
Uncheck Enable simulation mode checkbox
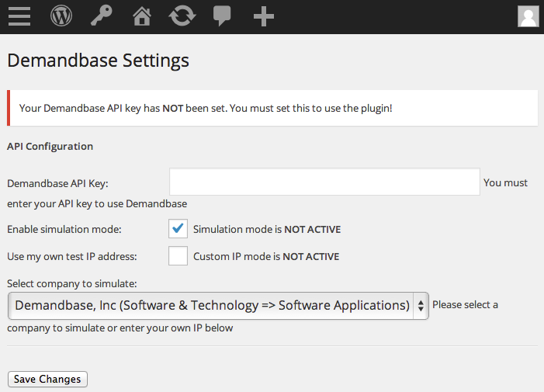(x=178, y=229)
